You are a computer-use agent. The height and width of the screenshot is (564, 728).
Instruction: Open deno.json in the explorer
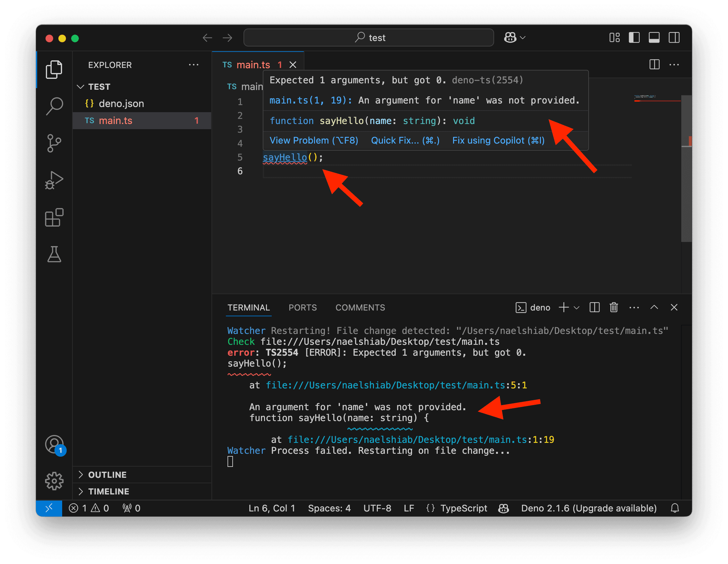tap(142, 104)
